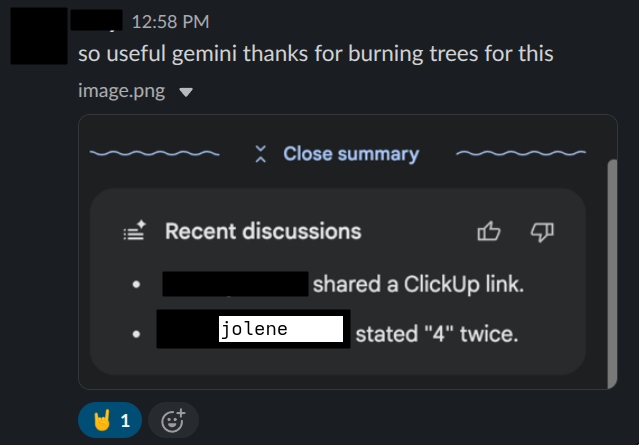
Task: Click the image preview's vertical scrollbar
Action: point(613,270)
